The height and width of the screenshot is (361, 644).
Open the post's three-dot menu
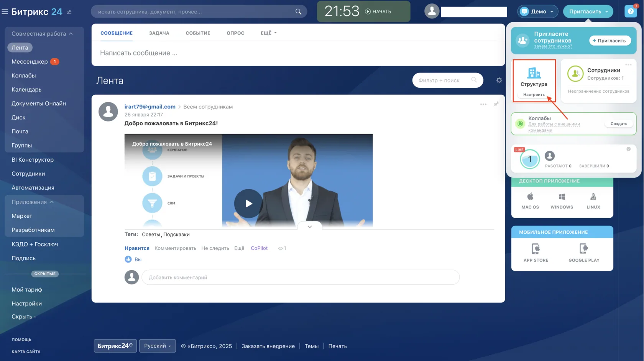point(483,104)
